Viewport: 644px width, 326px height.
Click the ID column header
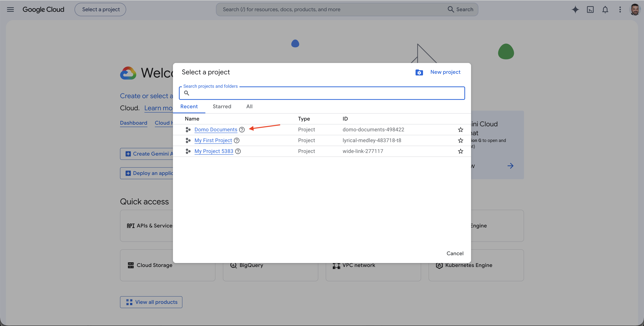click(x=345, y=119)
